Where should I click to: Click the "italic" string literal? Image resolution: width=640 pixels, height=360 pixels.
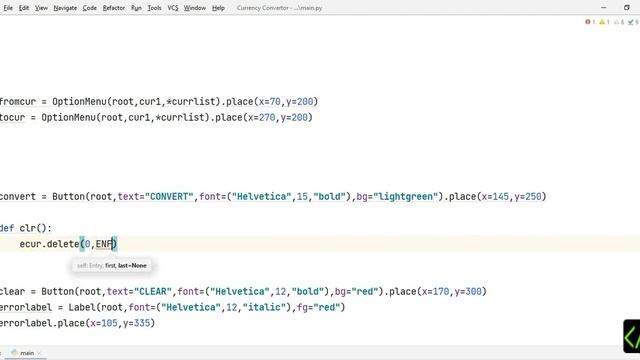pyautogui.click(x=264, y=307)
